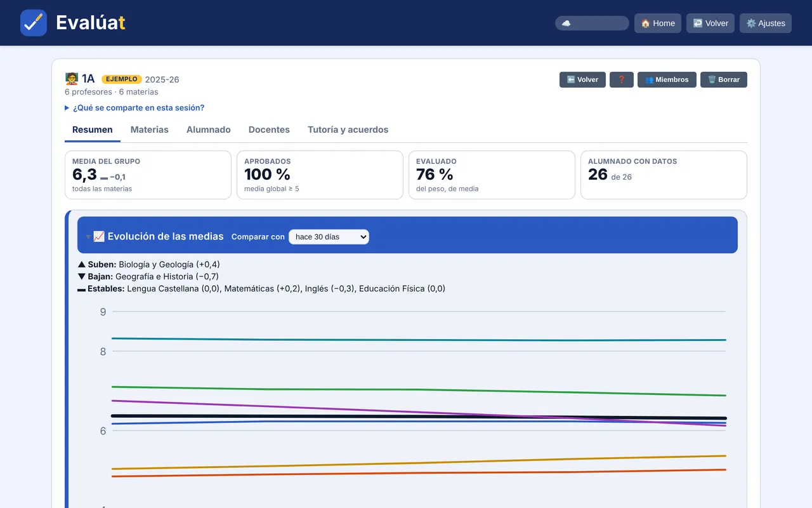Open the Docentes tab

pyautogui.click(x=269, y=130)
